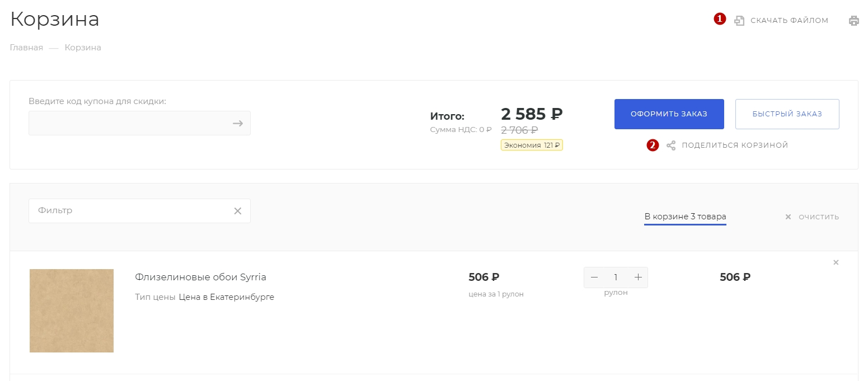This screenshot has height=381, width=868.
Task: Click the X icon beside Очистить
Action: tap(788, 217)
